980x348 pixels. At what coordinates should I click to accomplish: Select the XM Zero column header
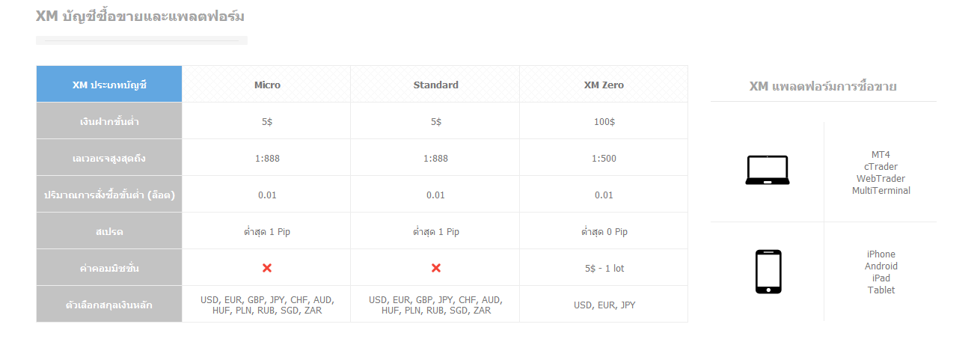click(x=604, y=85)
